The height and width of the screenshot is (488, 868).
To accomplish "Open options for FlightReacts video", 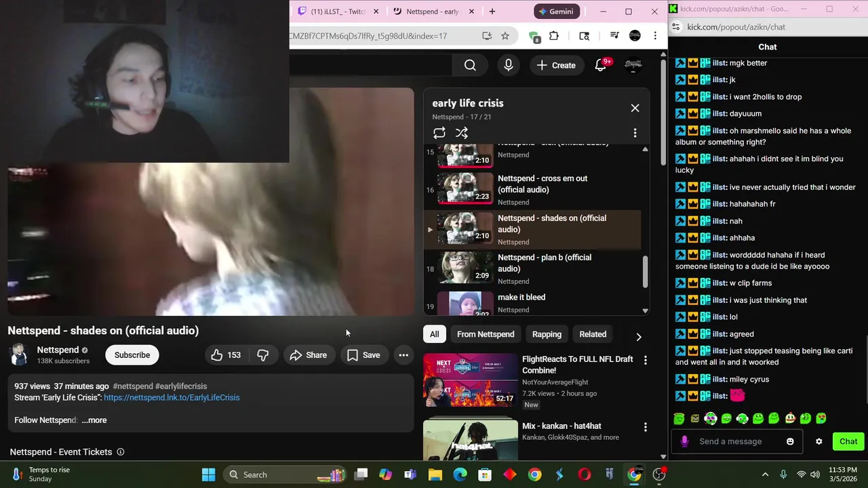I will [645, 361].
